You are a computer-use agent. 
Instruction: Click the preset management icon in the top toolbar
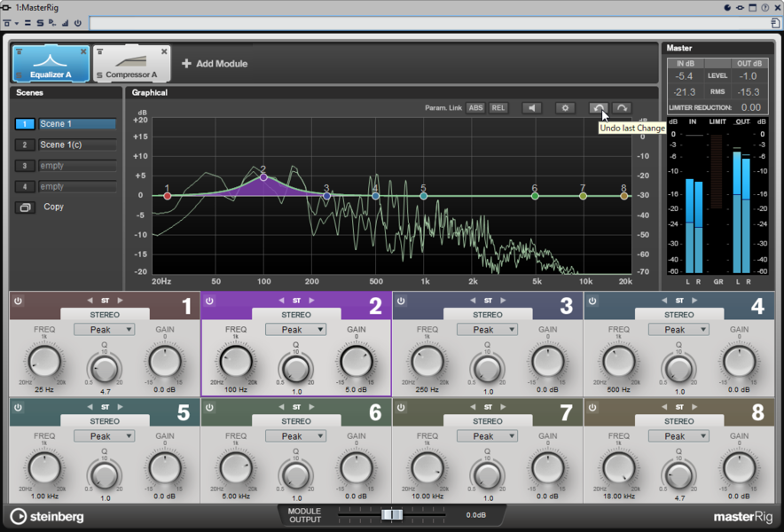click(7, 23)
